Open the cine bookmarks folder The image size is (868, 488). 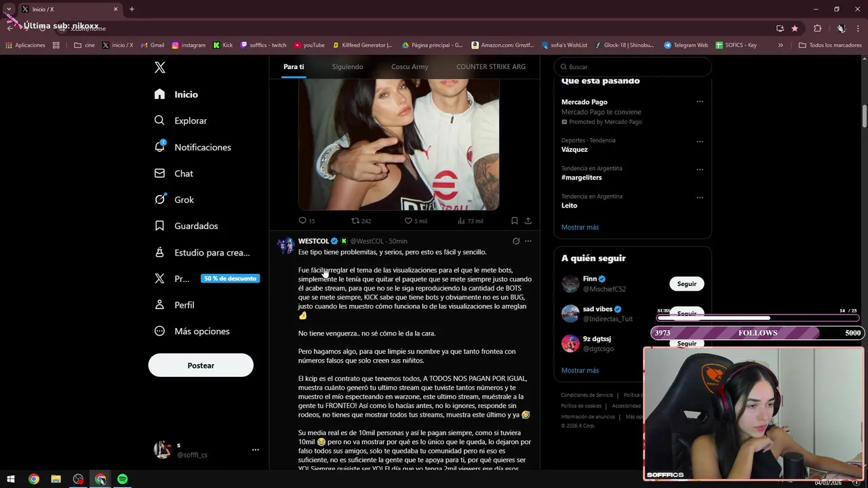(x=84, y=45)
